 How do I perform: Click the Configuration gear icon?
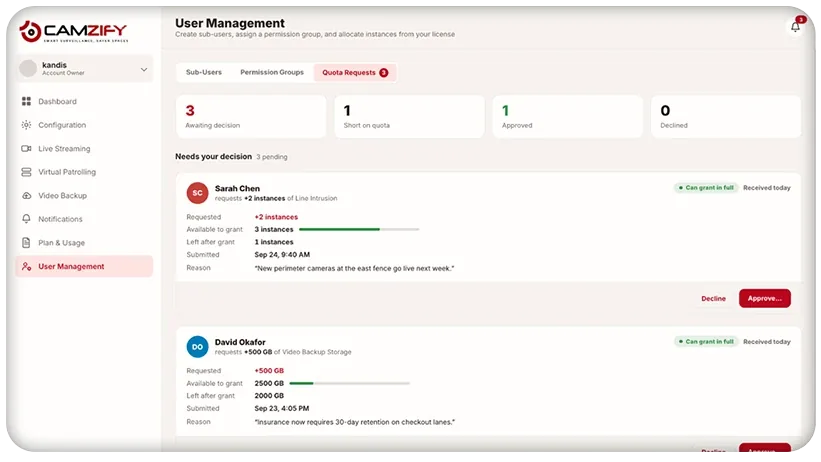pyautogui.click(x=26, y=125)
